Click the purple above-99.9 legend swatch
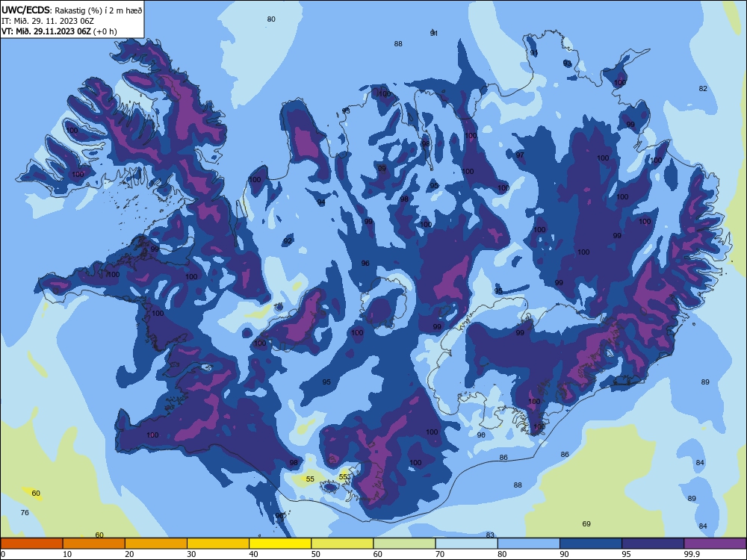This screenshot has width=747, height=560. coord(715,544)
